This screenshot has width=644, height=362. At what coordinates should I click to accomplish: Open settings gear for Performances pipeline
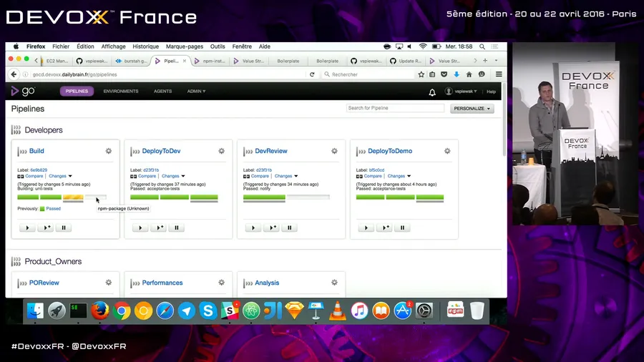point(221,283)
